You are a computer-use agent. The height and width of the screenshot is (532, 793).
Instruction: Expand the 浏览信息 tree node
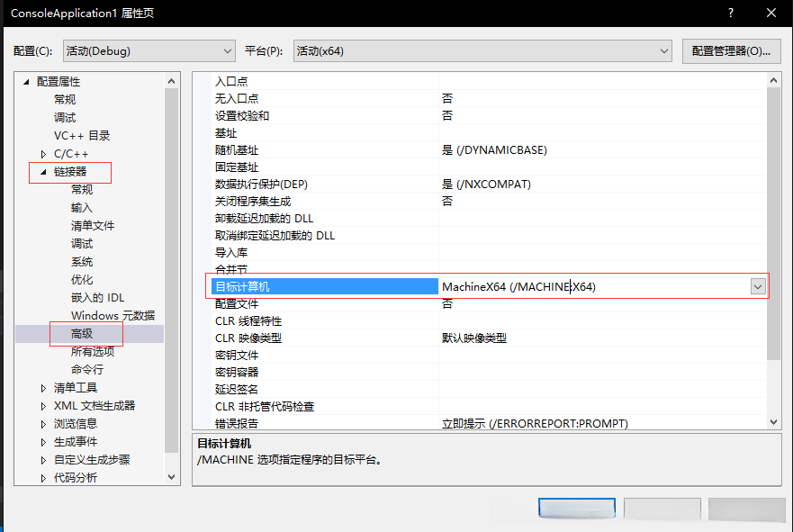click(x=43, y=424)
